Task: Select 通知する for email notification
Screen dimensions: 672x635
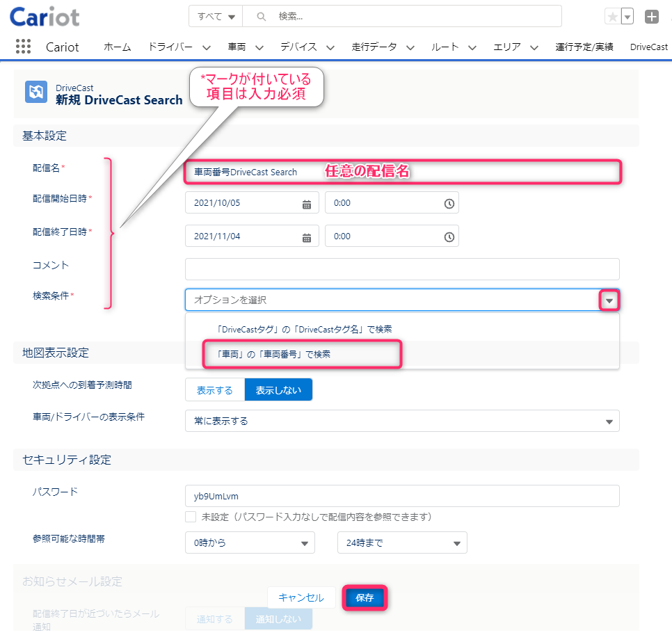Action: click(x=215, y=619)
